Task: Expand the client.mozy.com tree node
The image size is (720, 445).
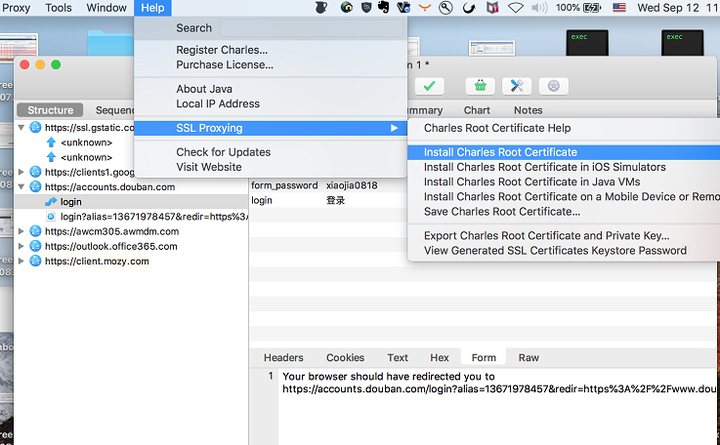Action: tap(21, 261)
